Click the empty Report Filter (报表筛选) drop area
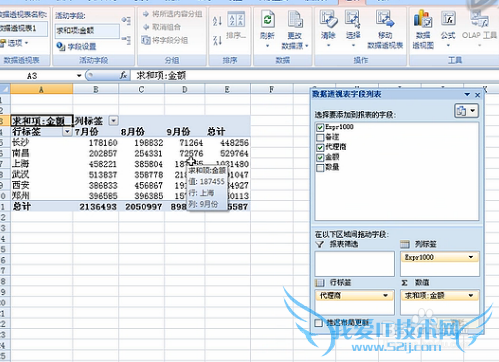The image size is (499, 362). click(355, 264)
